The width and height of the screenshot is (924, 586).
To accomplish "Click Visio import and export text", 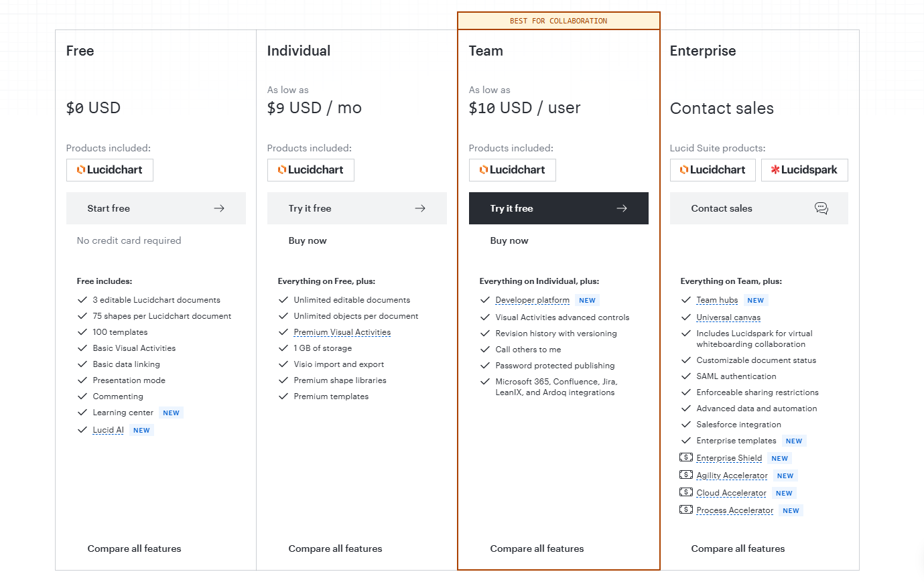I will coord(339,364).
